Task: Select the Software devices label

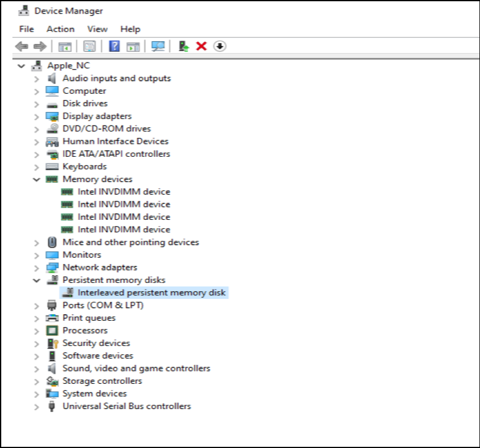Action: 98,355
